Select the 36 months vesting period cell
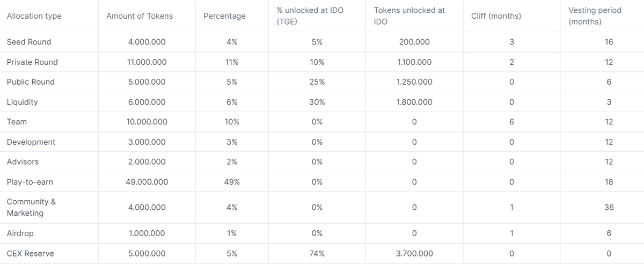 click(x=609, y=207)
